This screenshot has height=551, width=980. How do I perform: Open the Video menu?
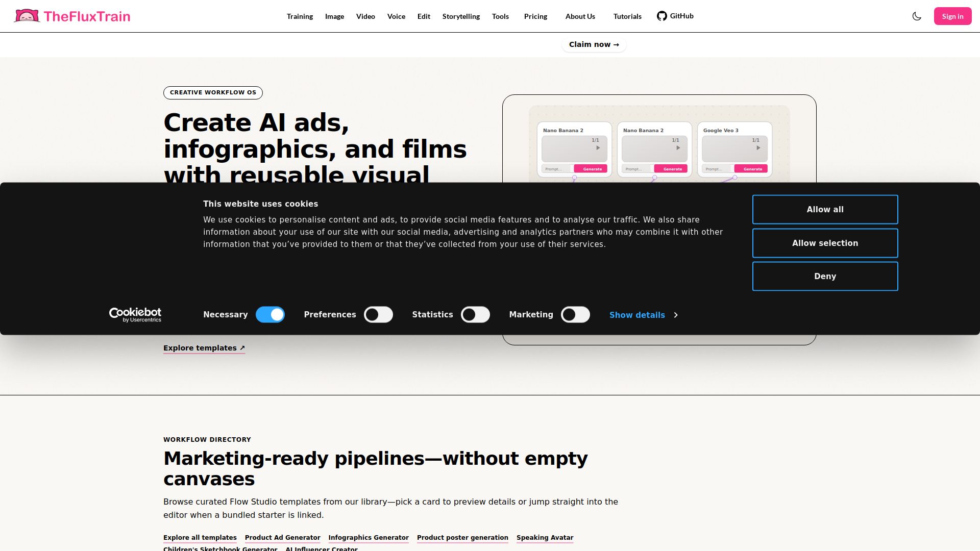365,16
